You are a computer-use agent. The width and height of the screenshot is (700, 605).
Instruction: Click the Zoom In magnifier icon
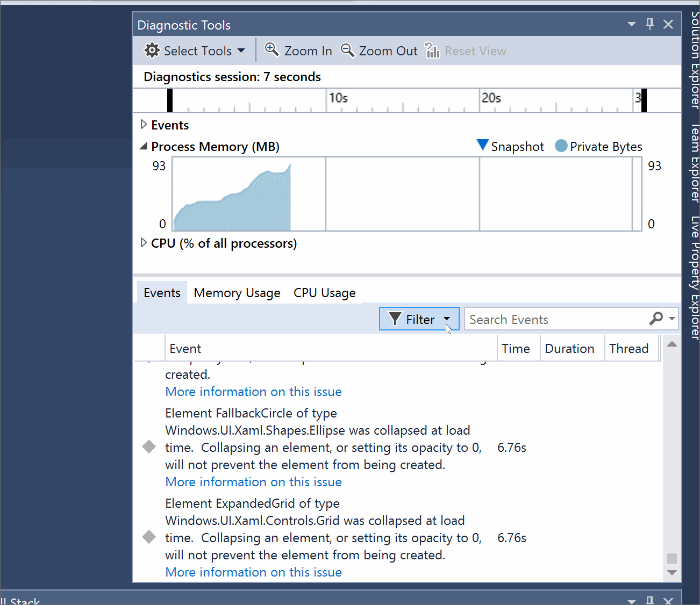[x=272, y=50]
